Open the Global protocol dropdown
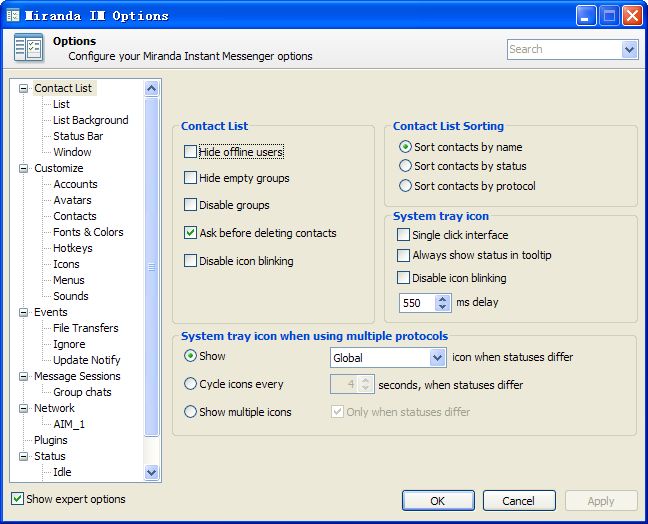The width and height of the screenshot is (648, 524). (x=437, y=357)
